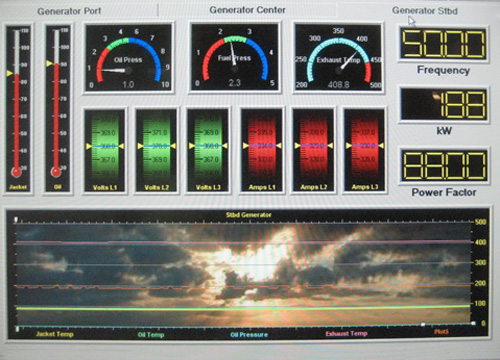Toggle the Exhaust Temp chart legend
The height and width of the screenshot is (360, 500).
[347, 334]
